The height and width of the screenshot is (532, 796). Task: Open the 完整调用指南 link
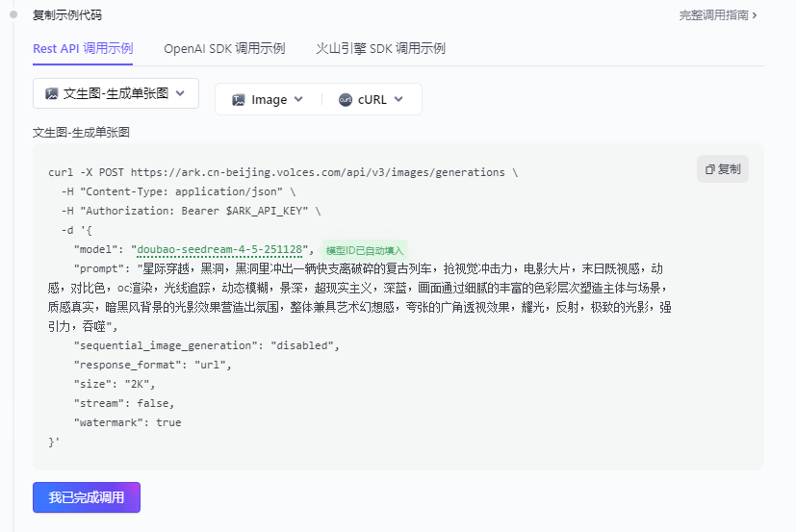pyautogui.click(x=717, y=15)
